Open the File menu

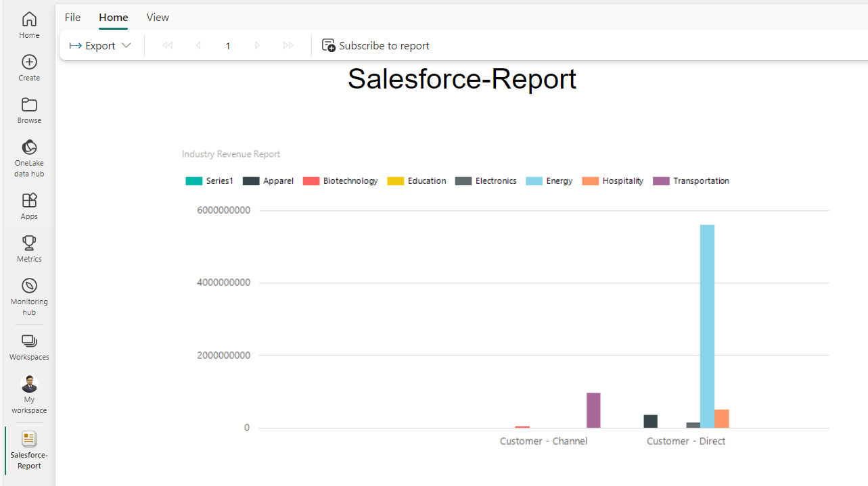click(x=72, y=18)
